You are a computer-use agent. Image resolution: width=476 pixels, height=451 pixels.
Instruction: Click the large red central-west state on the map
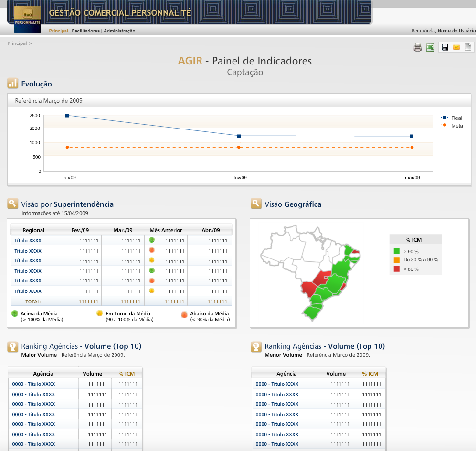pos(322,278)
